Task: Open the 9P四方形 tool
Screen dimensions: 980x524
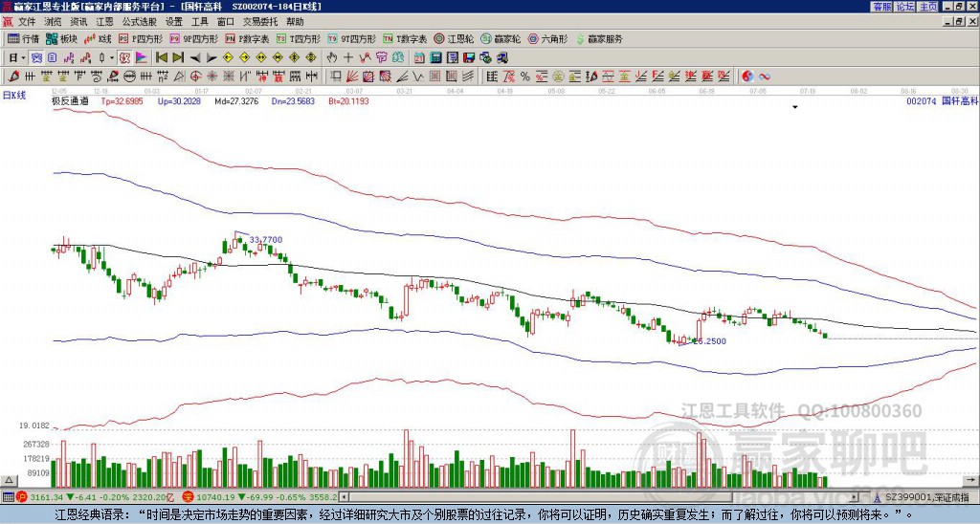Action: (x=194, y=38)
